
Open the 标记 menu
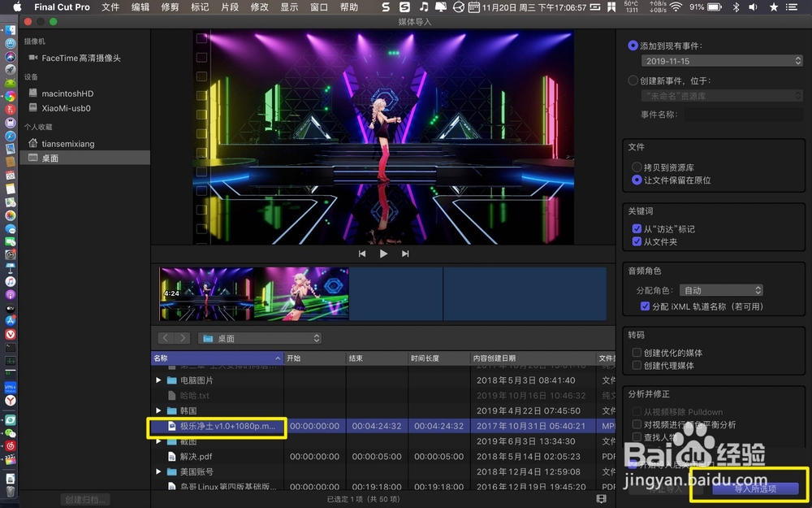(x=200, y=7)
